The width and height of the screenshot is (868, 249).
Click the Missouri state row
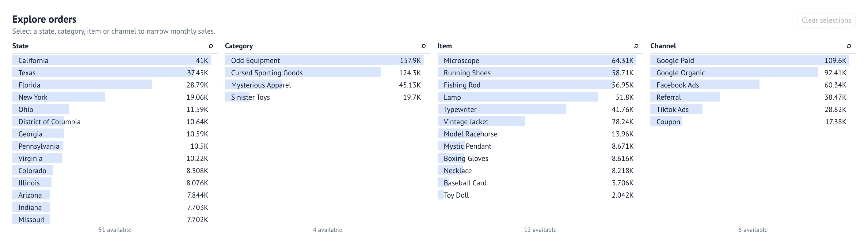pos(112,220)
